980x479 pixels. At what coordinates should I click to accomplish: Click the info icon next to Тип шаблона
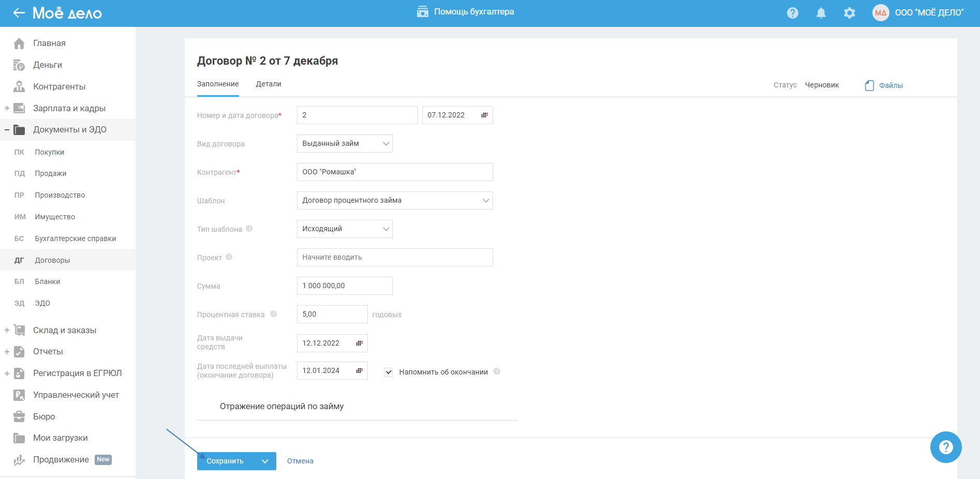[249, 229]
